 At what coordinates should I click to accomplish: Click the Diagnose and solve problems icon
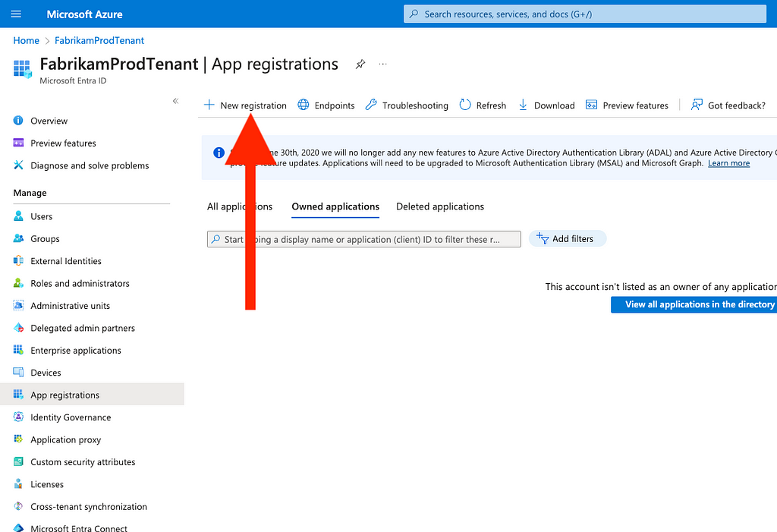click(18, 165)
